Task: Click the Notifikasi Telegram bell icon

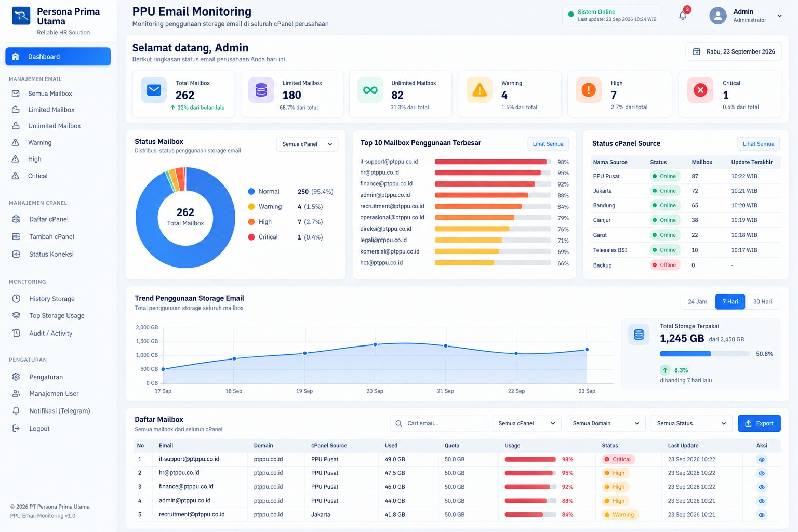Action: click(16, 410)
